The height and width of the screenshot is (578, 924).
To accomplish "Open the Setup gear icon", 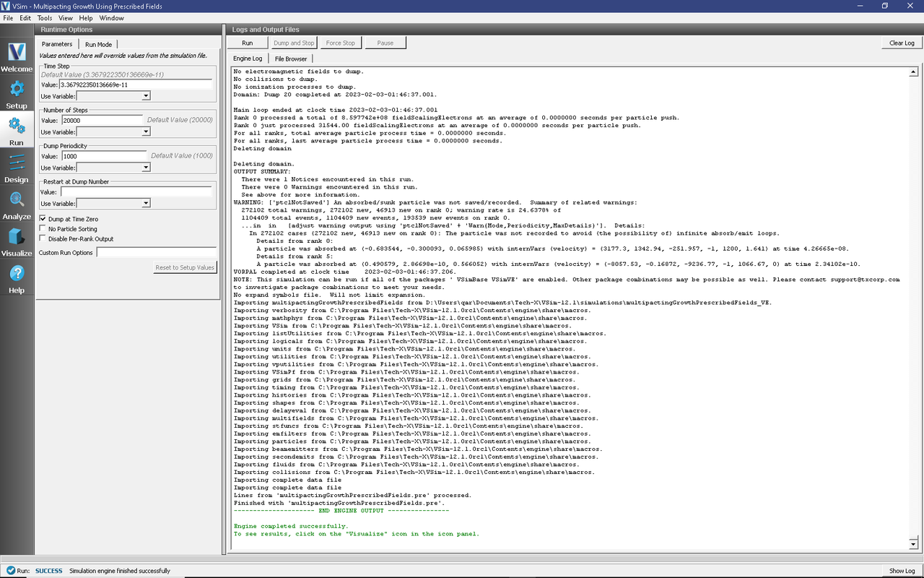I will 17,93.
